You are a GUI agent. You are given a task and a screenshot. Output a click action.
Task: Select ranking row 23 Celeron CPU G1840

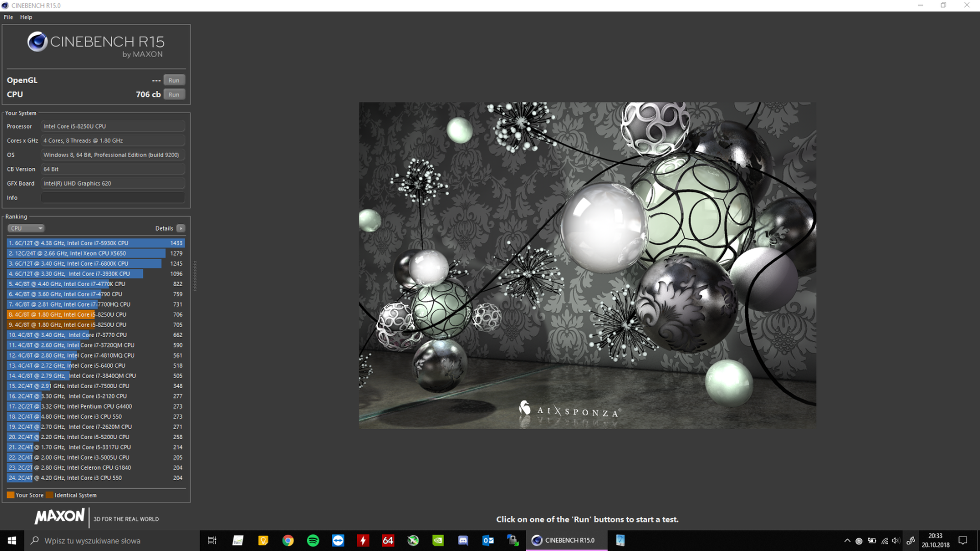coord(96,467)
